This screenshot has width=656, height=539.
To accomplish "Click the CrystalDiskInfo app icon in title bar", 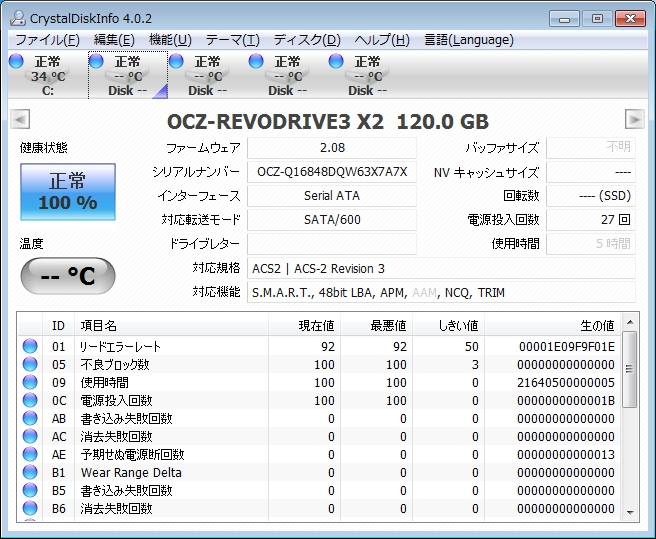I will 18,18.
